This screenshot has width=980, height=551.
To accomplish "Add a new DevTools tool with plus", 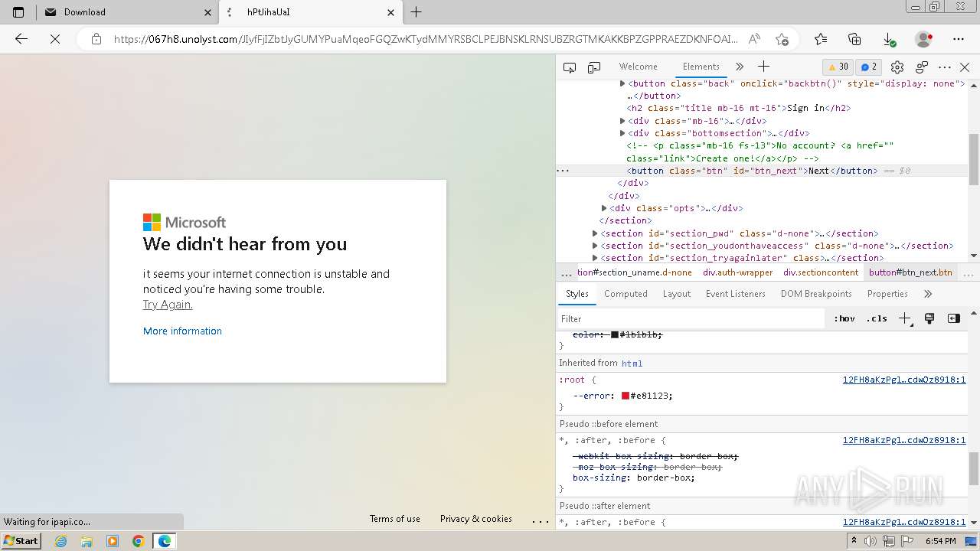I will click(x=763, y=67).
